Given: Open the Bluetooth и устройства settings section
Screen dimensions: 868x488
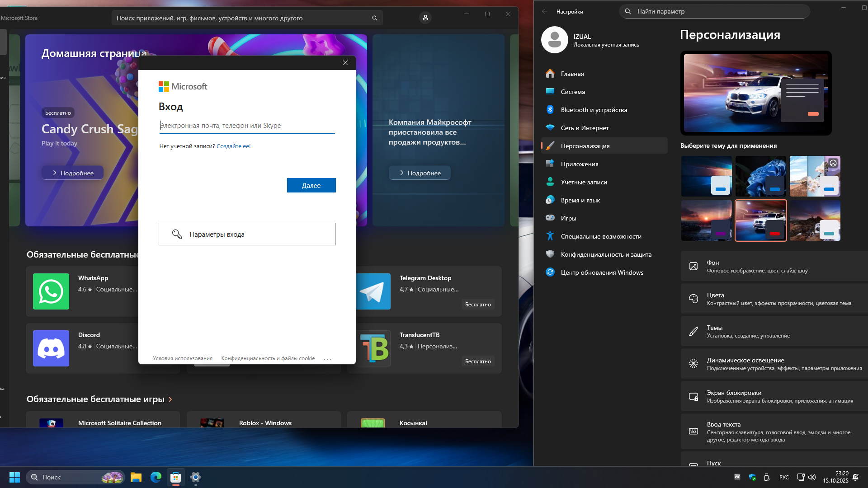Looking at the screenshot, I should pyautogui.click(x=594, y=110).
